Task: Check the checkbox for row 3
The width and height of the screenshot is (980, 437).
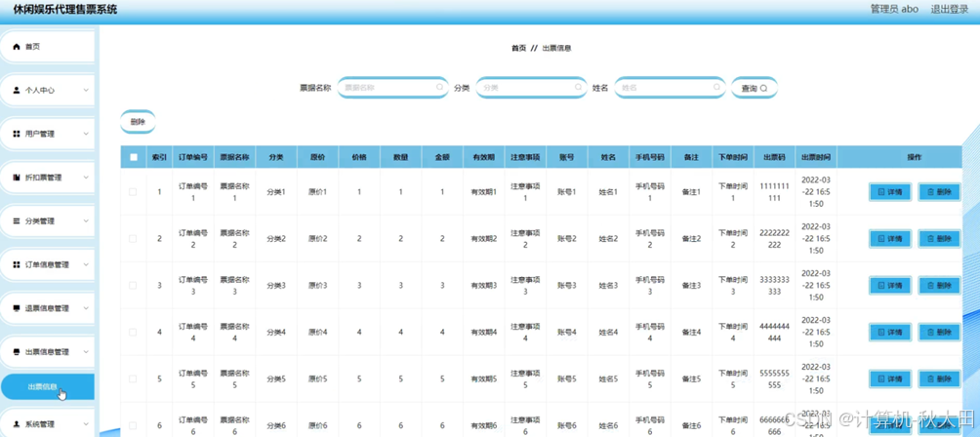Action: (x=133, y=285)
